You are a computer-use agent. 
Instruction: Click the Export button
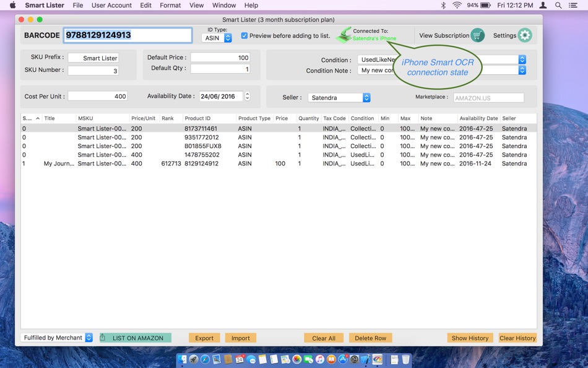[x=204, y=338]
